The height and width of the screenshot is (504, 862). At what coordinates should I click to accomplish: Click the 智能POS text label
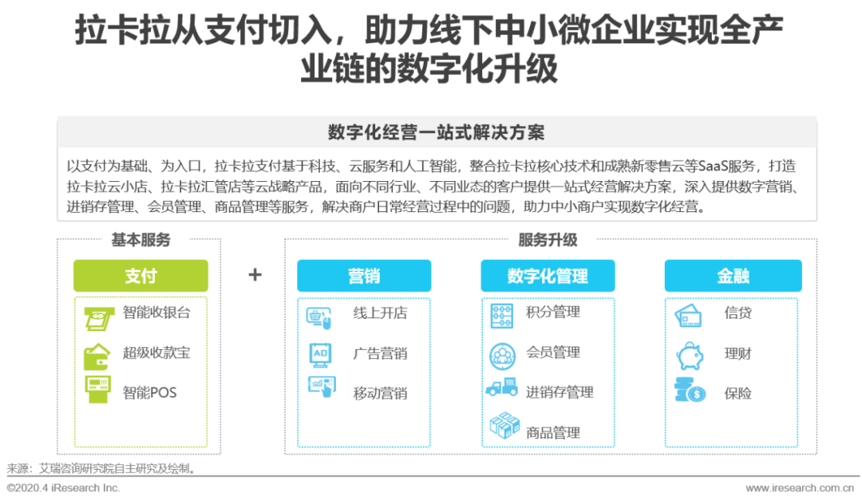[x=149, y=392]
